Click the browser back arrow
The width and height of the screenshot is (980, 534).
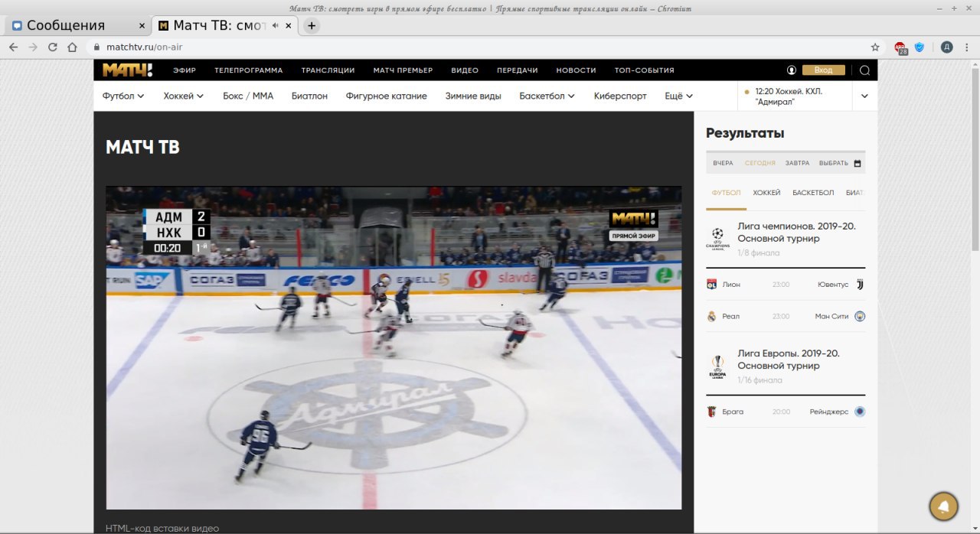point(13,47)
